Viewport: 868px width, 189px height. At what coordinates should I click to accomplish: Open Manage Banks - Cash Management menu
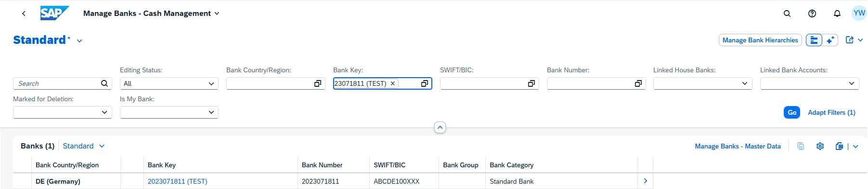[x=151, y=13]
